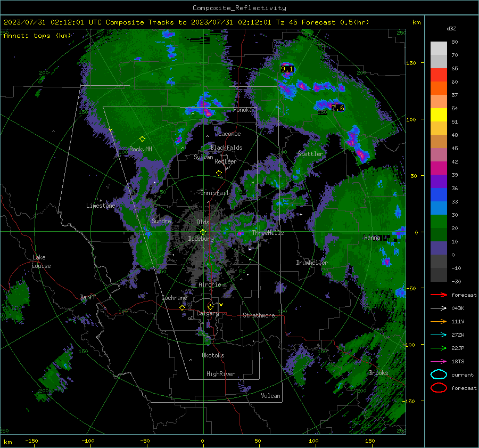The image size is (479, 448).
Task: Click the Composite_Reflectivity title
Action: point(240,8)
